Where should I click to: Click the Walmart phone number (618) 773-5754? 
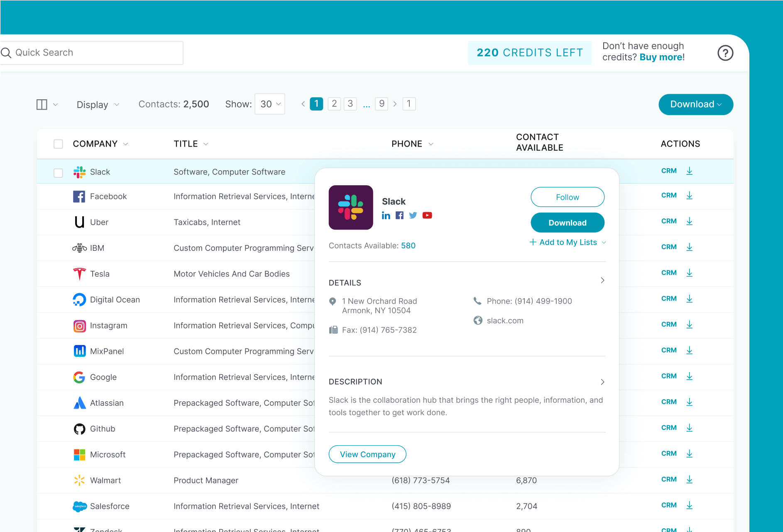[421, 481]
